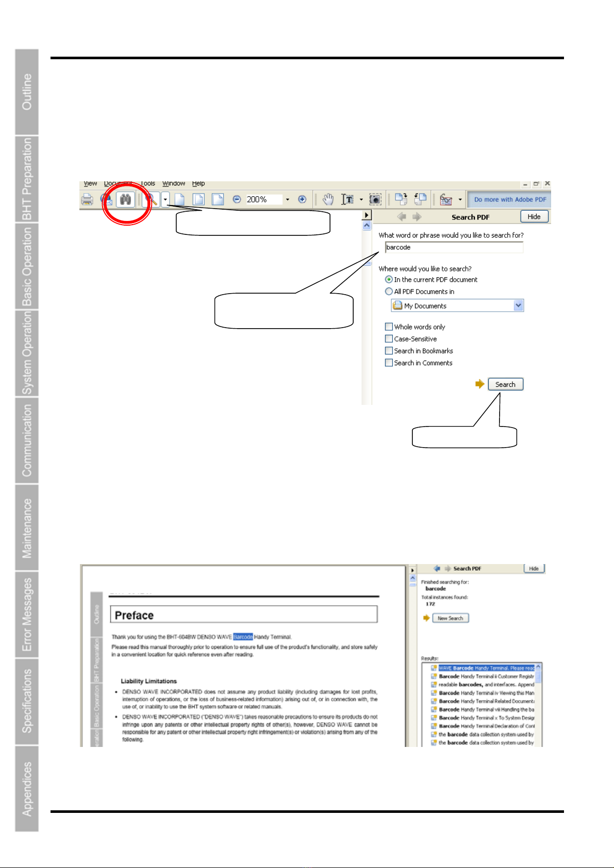Open the Maintenance side tab
The image size is (614, 868).
(27, 527)
